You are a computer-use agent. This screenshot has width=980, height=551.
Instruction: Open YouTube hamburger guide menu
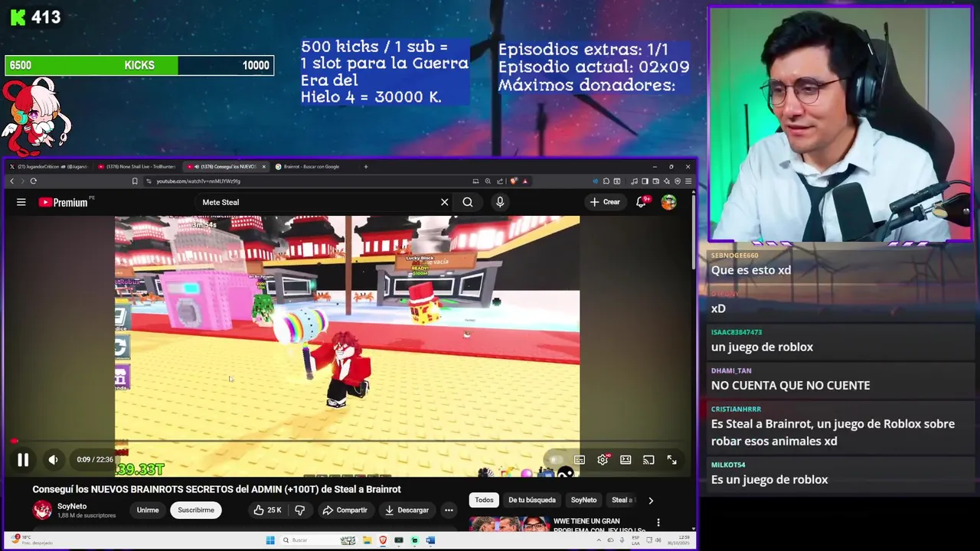pyautogui.click(x=21, y=202)
